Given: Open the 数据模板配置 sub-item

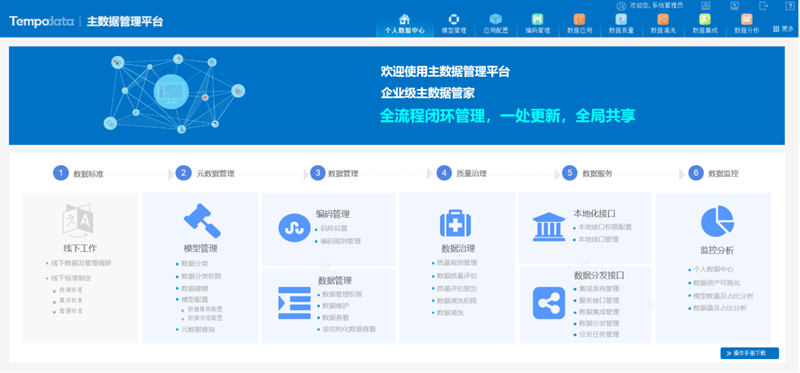Looking at the screenshot, I should tap(205, 309).
